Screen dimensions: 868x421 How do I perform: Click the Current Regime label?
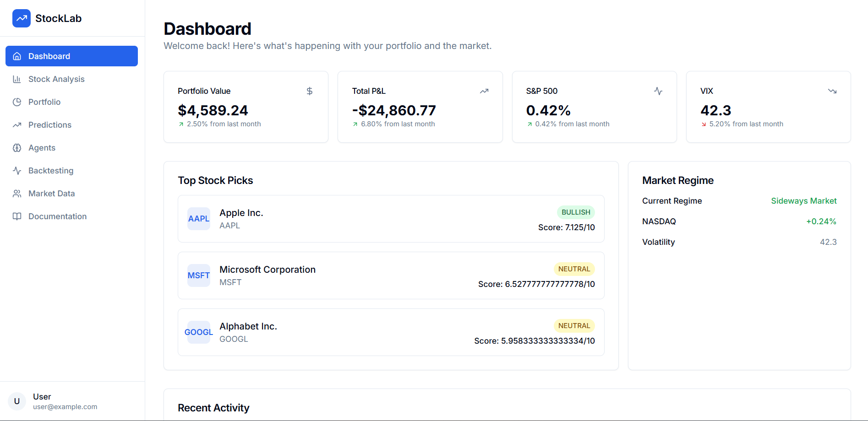[x=672, y=201]
